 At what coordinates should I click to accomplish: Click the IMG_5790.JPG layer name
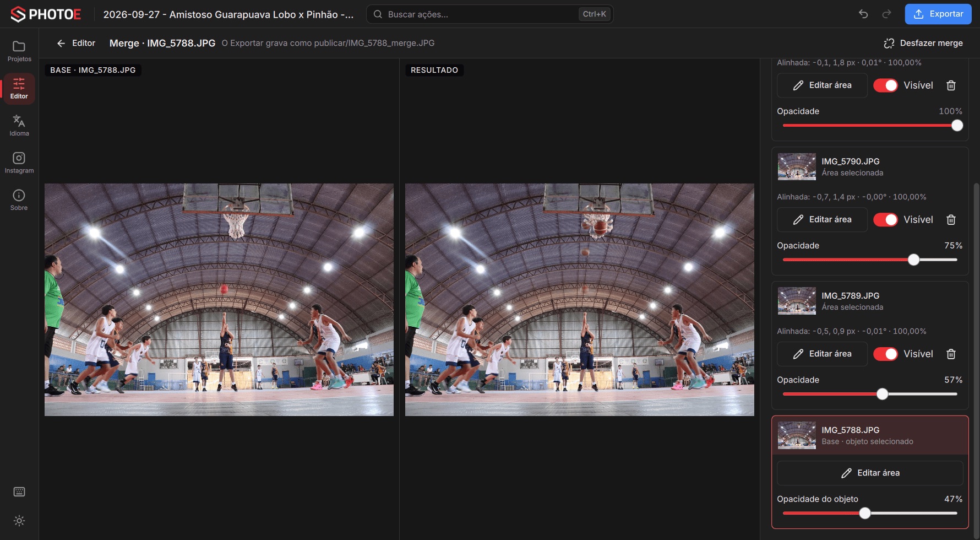(x=851, y=161)
